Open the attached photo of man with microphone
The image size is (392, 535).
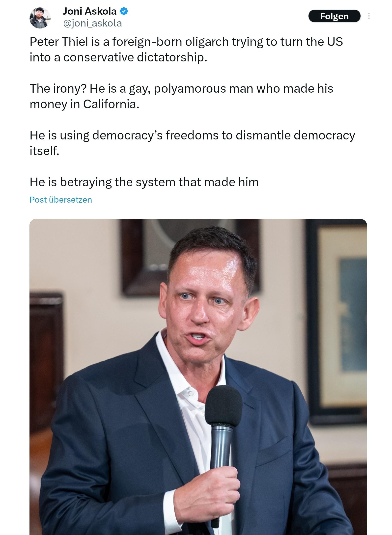tap(198, 377)
